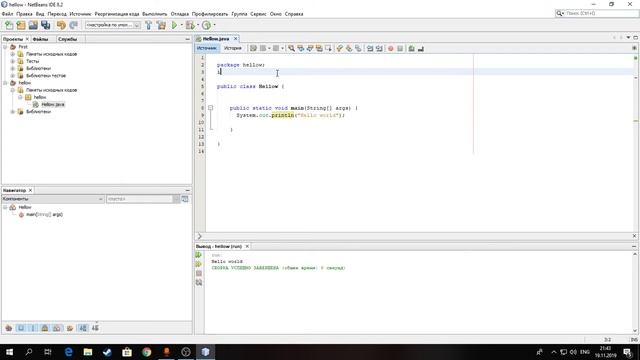Collapse the hellow project tree node

point(5,83)
